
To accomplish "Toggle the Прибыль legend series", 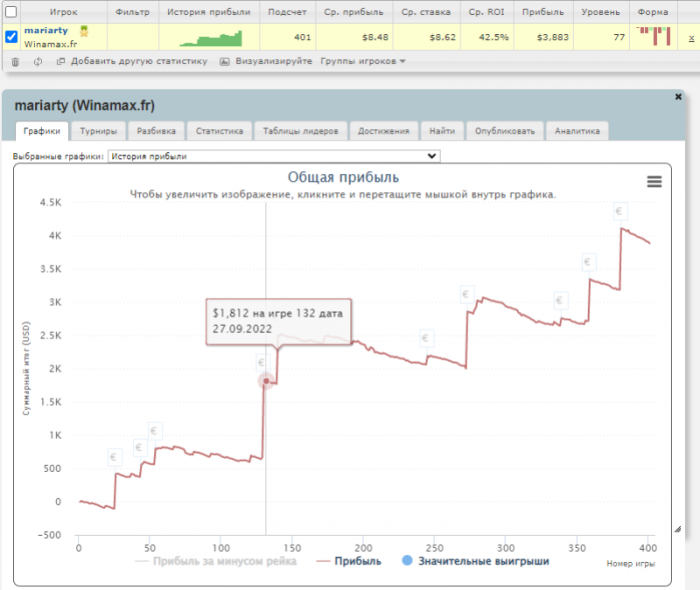I will 349,561.
